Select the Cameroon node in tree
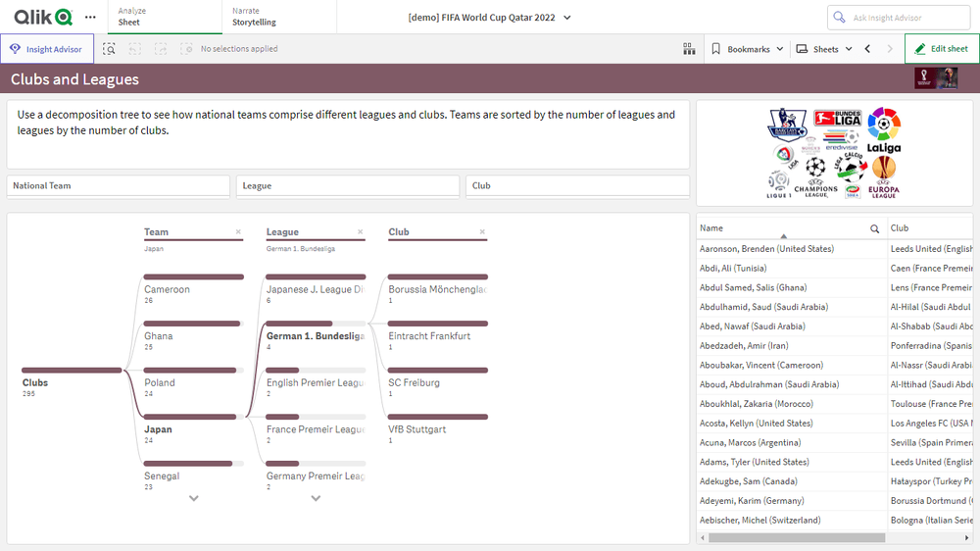The image size is (980, 551). [x=168, y=289]
